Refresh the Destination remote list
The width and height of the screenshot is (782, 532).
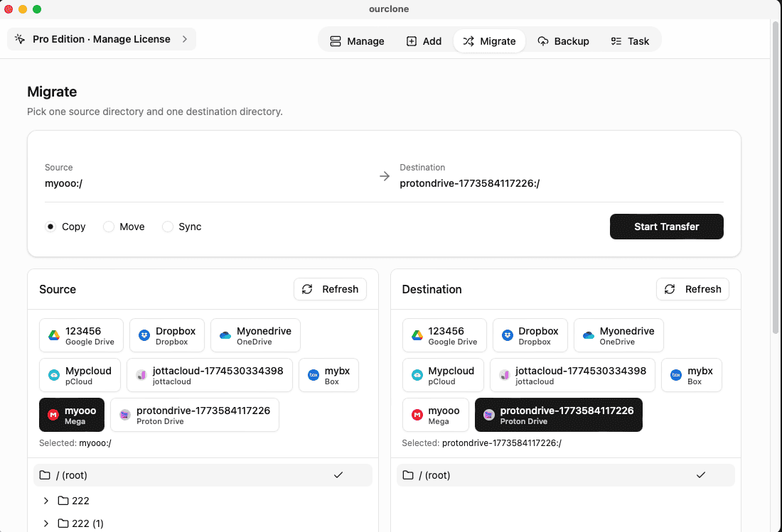coord(692,289)
